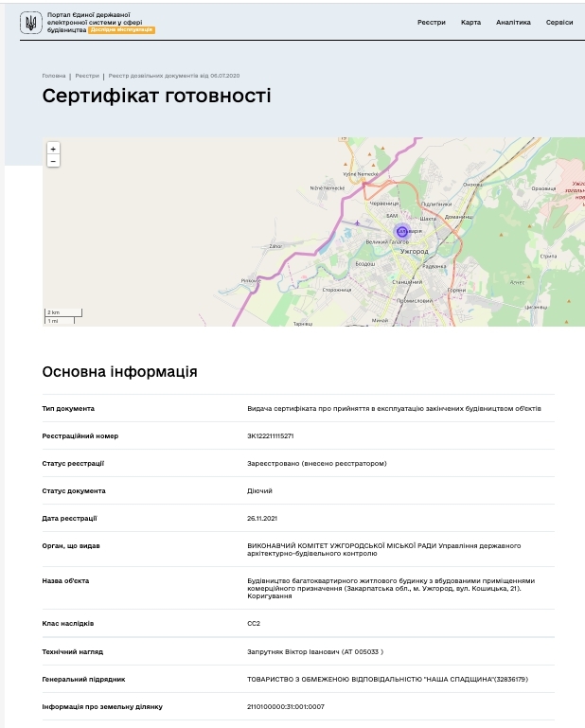Image resolution: width=585 pixels, height=728 pixels.
Task: Open the Карта menu item
Action: point(470,23)
